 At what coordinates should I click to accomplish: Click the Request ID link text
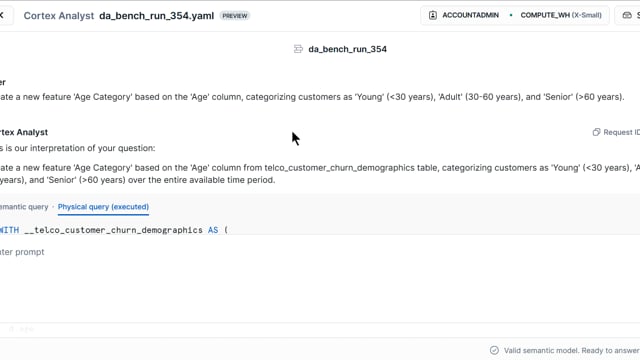(621, 132)
